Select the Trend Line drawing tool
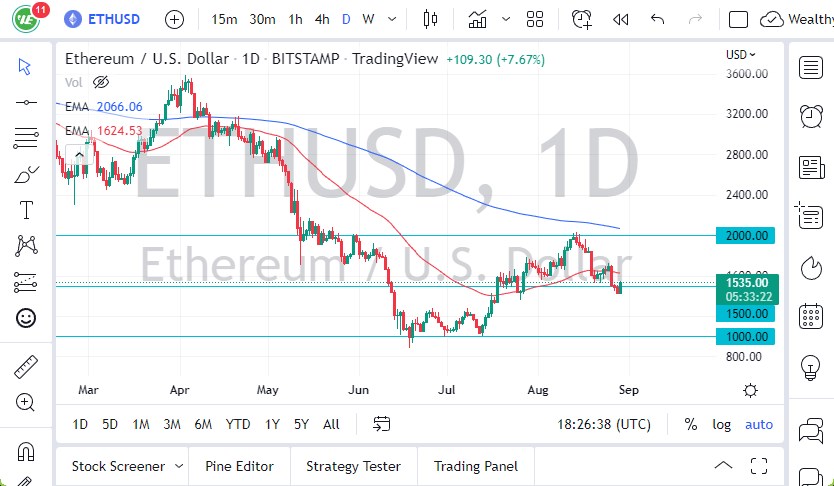 [x=25, y=102]
